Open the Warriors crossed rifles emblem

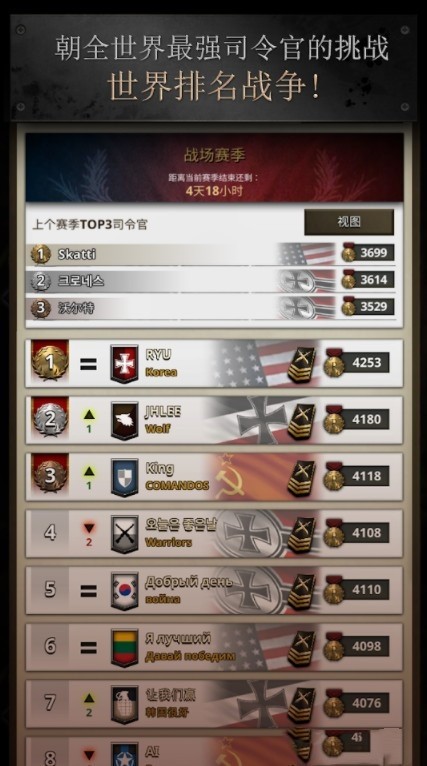(x=124, y=534)
